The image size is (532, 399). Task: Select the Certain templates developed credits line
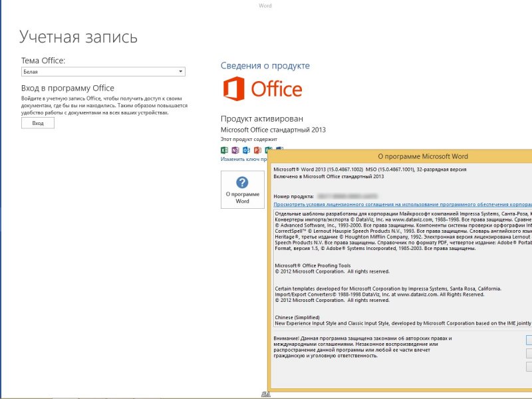click(388, 289)
